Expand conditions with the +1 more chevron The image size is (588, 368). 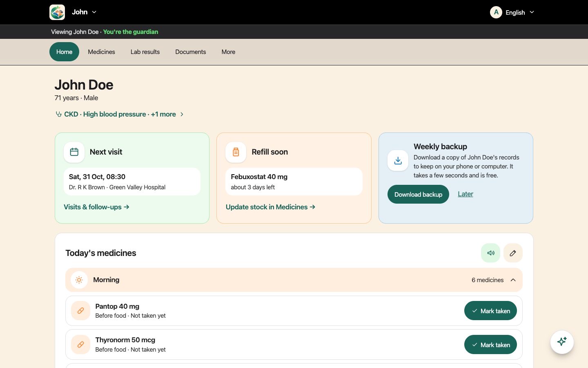tap(182, 114)
